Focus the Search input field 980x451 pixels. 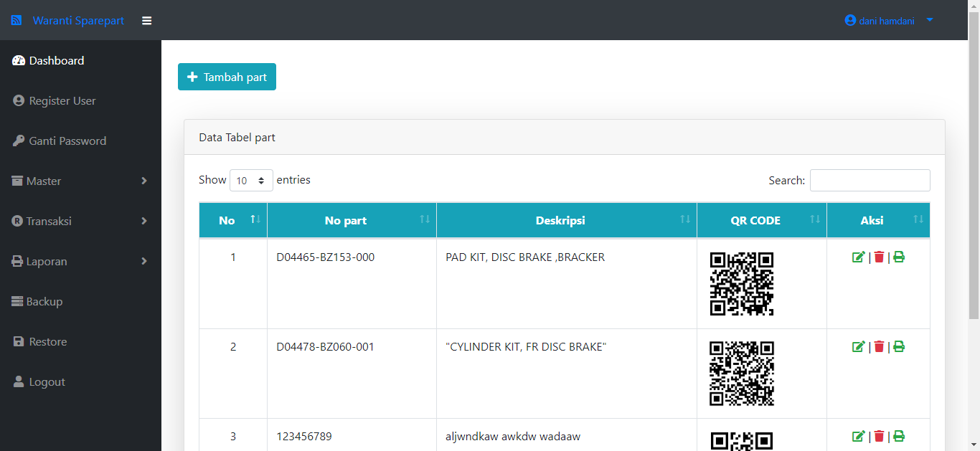(870, 181)
